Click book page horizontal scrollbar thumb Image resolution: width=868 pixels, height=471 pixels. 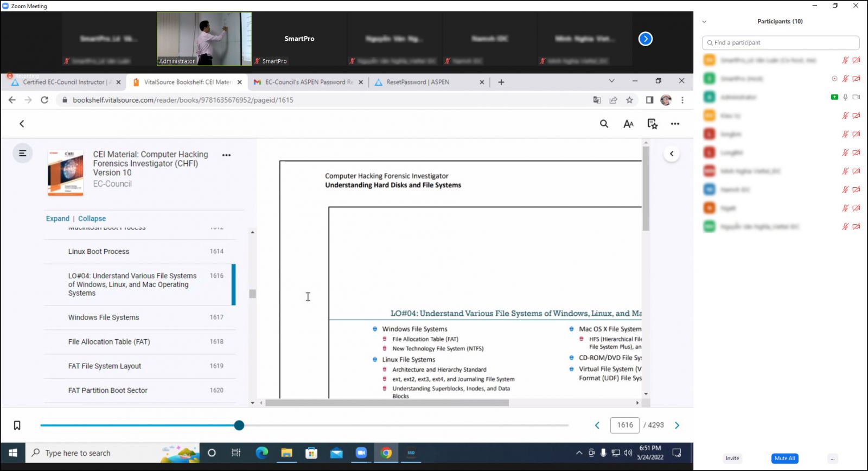[x=387, y=403]
